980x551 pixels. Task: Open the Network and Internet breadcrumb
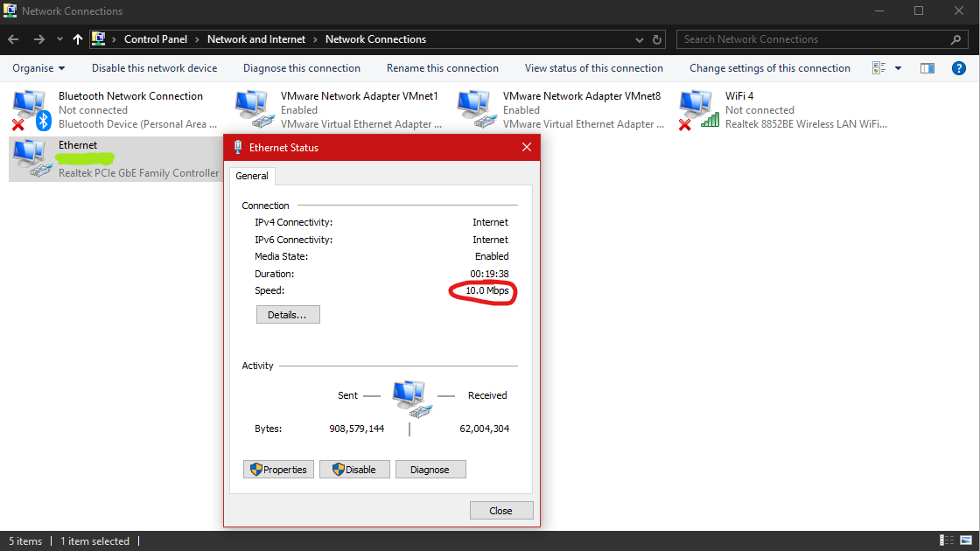(255, 39)
